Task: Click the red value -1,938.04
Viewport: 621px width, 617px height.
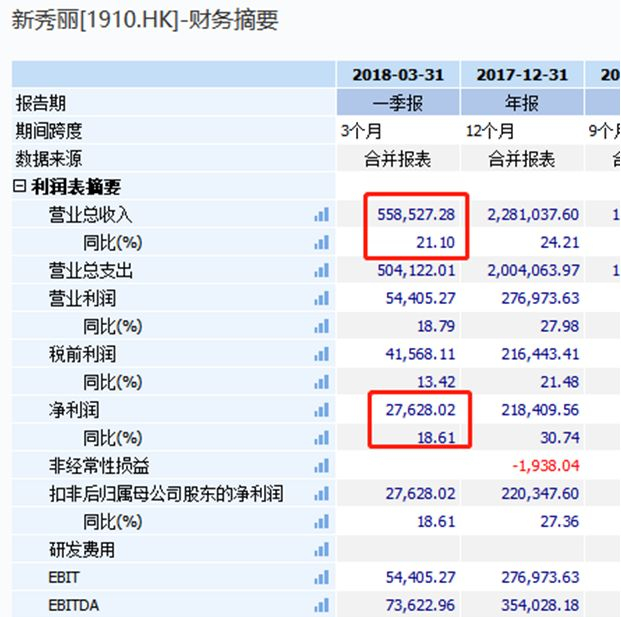Action: click(x=546, y=466)
